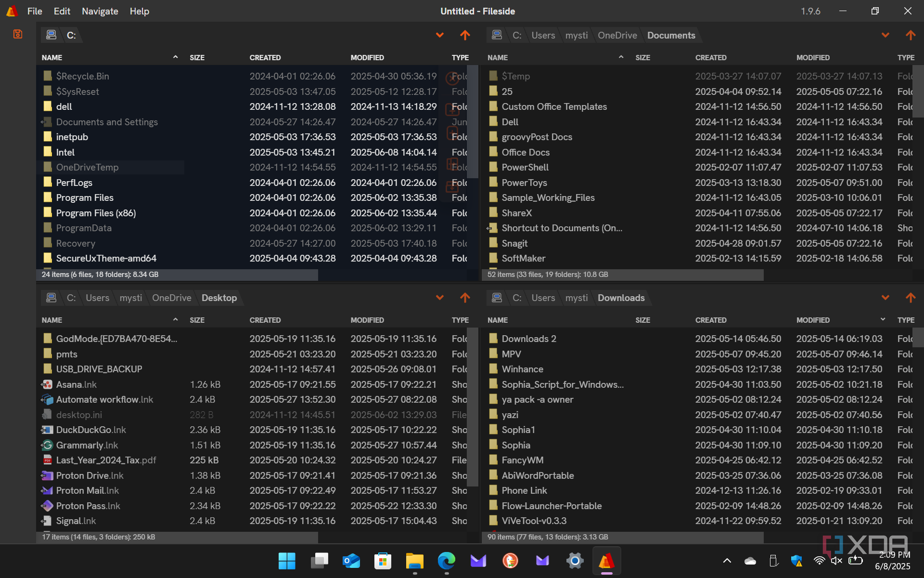This screenshot has width=924, height=578.
Task: Click the scrollbar thumb in the Documents pane
Action: coord(918,92)
